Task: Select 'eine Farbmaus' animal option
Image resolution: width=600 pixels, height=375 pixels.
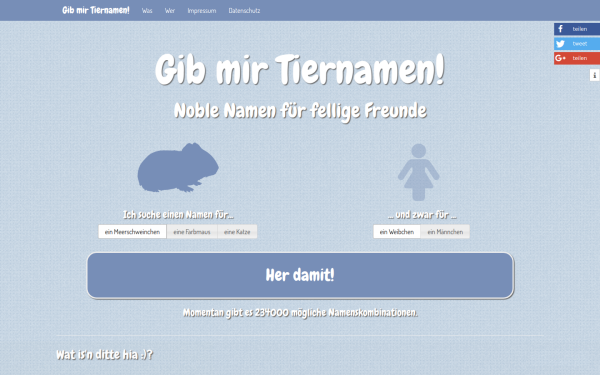Action: point(192,232)
